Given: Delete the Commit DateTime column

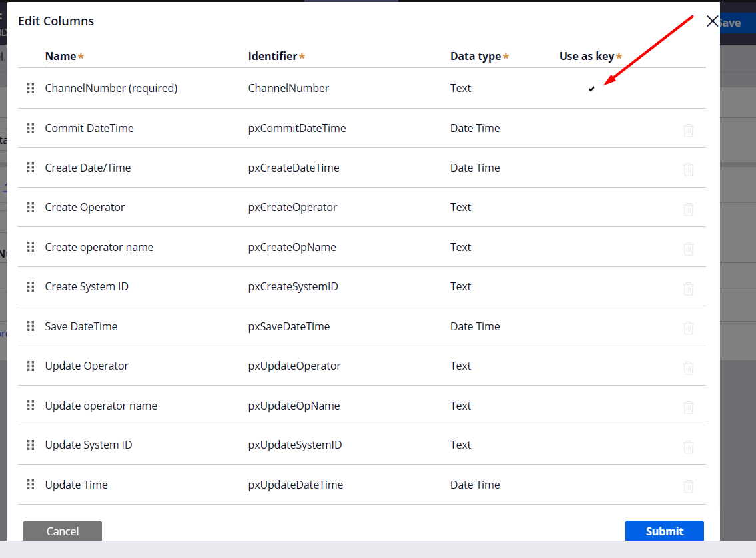Looking at the screenshot, I should point(689,130).
